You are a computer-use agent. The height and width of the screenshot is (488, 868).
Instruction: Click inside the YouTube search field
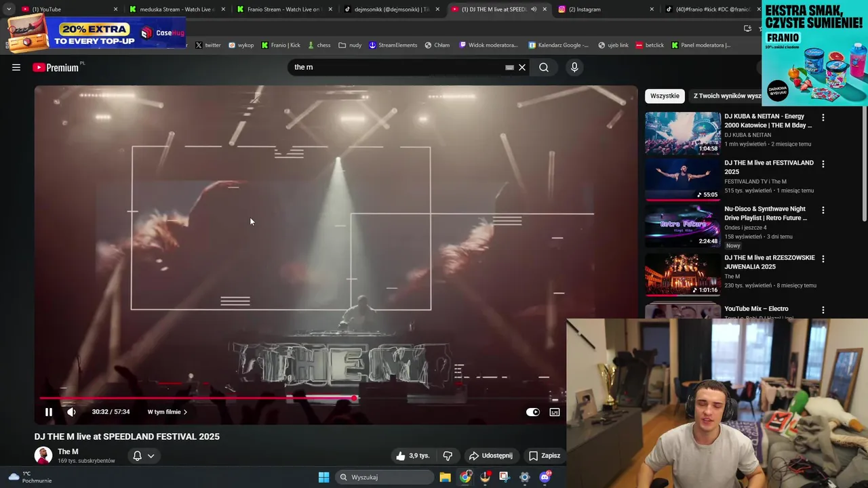coord(397,67)
